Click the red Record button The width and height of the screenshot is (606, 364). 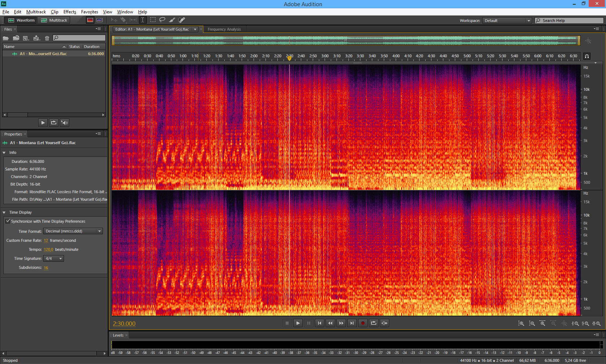pyautogui.click(x=363, y=323)
